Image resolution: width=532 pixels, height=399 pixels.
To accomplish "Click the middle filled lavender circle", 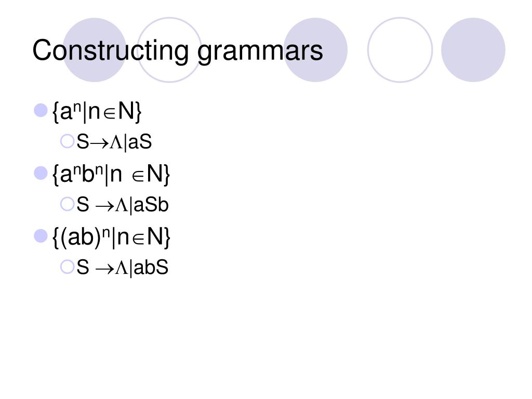I will click(x=316, y=50).
